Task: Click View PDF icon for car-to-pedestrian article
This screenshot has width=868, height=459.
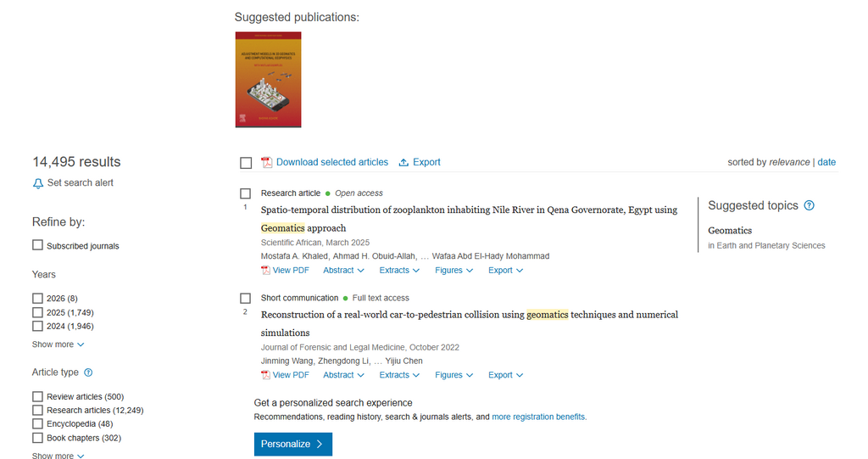Action: click(265, 375)
